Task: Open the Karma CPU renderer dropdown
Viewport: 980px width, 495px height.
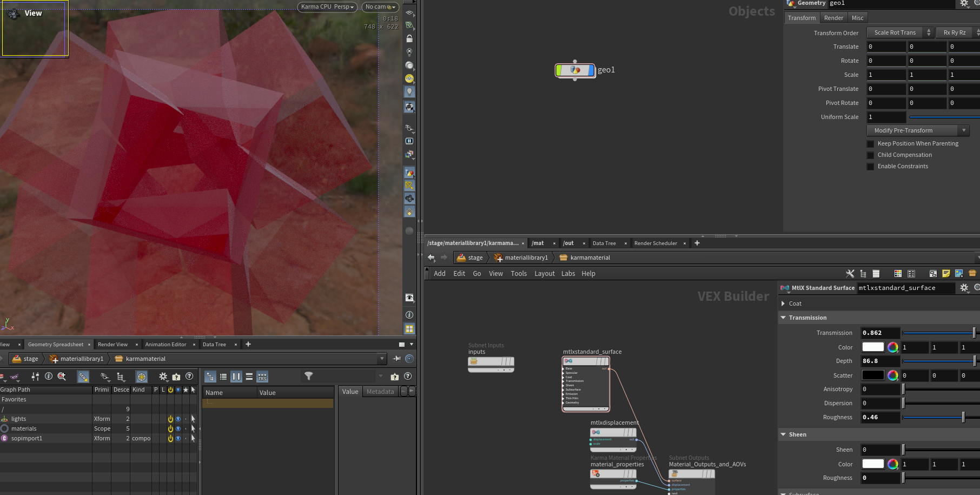Action: click(x=327, y=7)
